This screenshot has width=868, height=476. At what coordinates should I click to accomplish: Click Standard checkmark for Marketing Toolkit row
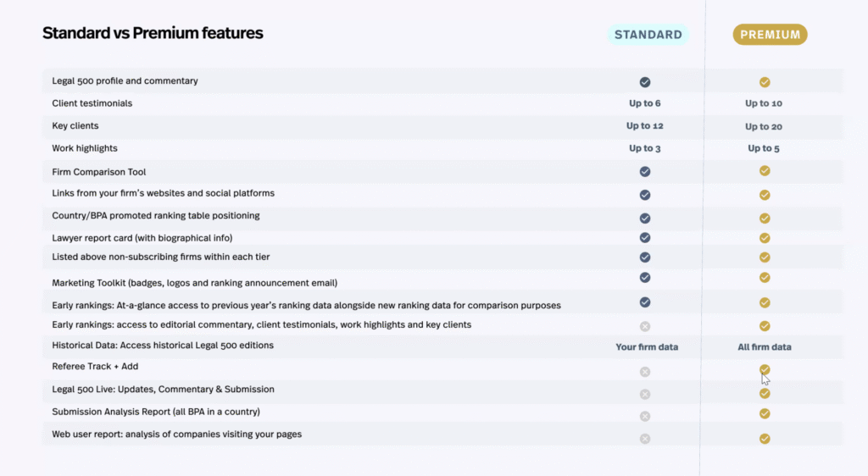point(645,278)
